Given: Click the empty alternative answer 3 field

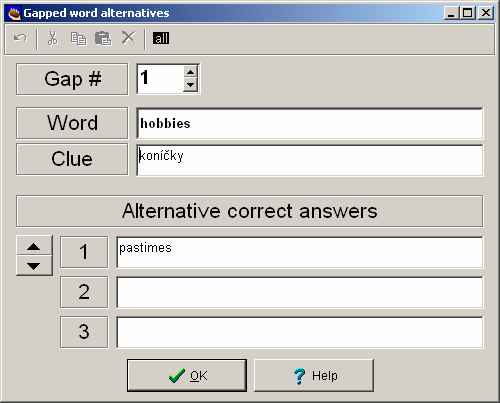Looking at the screenshot, I should [300, 333].
